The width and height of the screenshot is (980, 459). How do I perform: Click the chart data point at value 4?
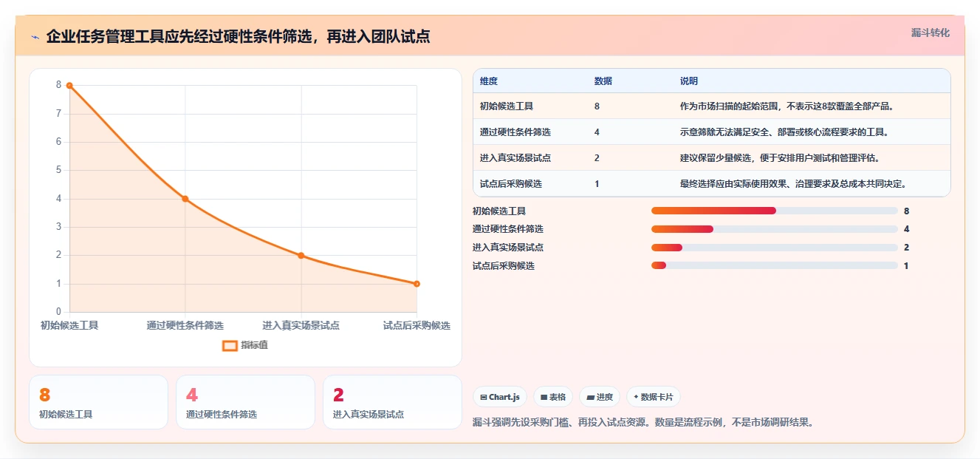[185, 199]
